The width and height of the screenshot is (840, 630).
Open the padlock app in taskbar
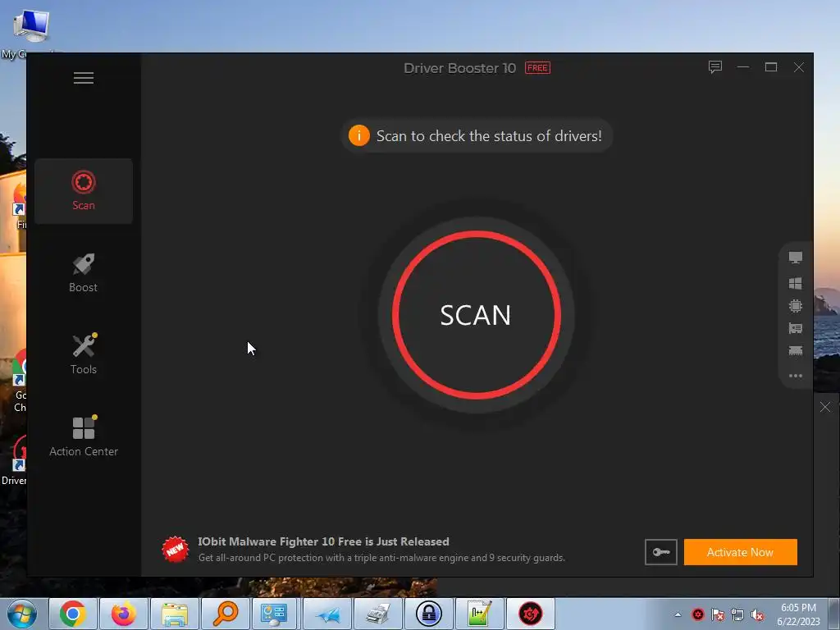click(x=429, y=614)
